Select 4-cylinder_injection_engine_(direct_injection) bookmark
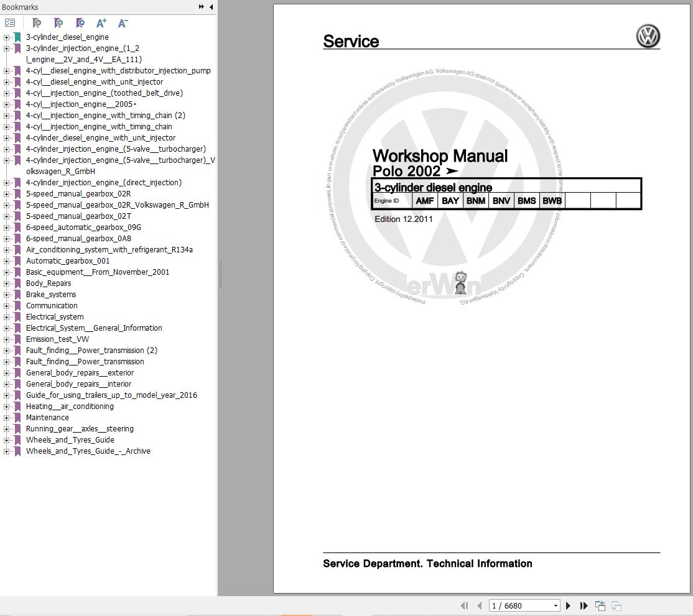This screenshot has width=693, height=616. coord(104,182)
